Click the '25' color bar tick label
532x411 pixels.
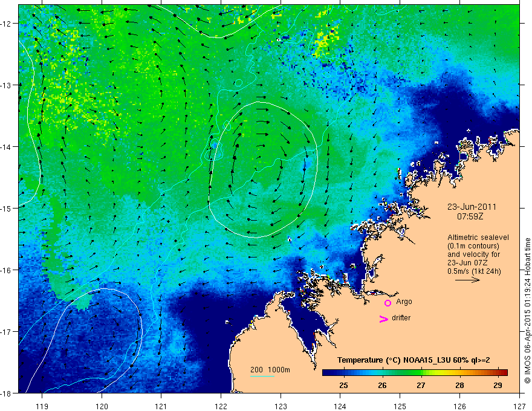[343, 385]
